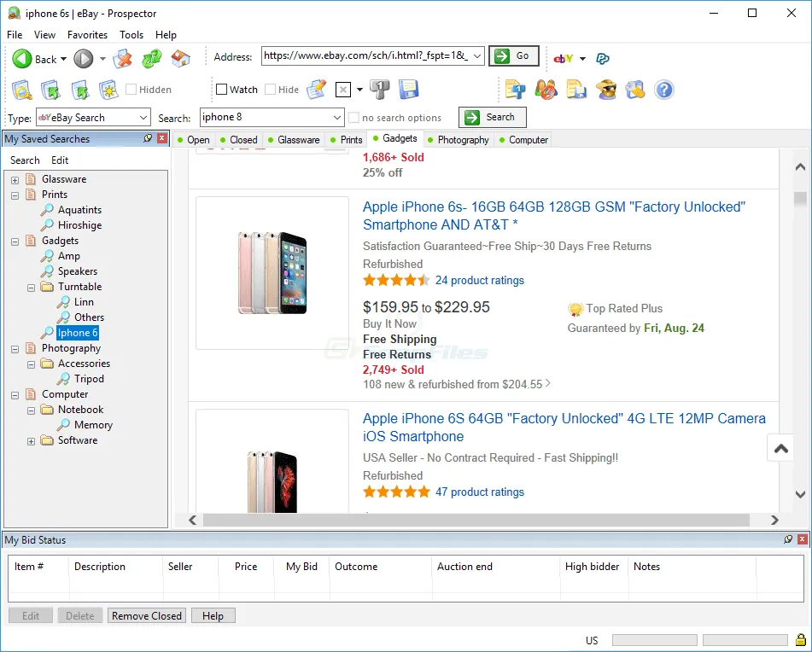812x652 pixels.
Task: Click the blue question mark help icon
Action: [x=664, y=90]
